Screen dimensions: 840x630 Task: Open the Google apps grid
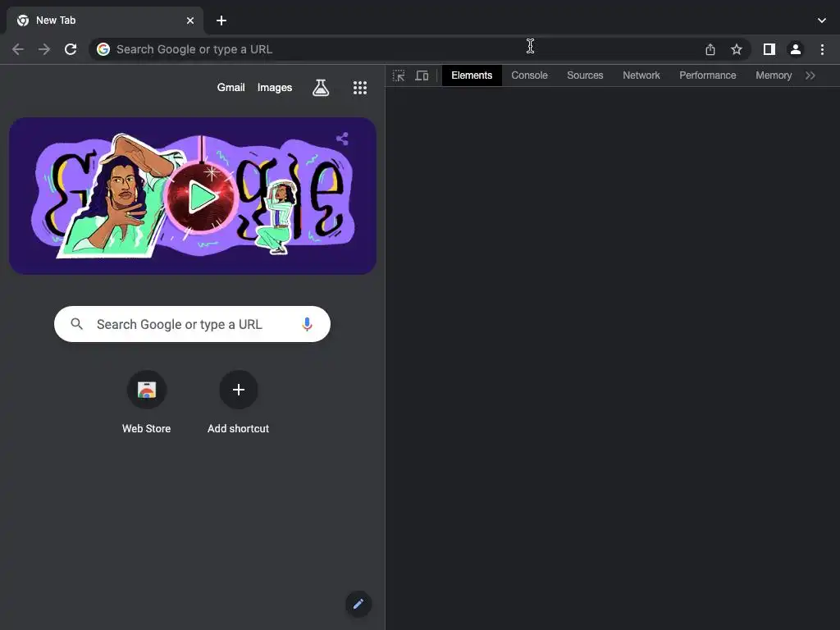pyautogui.click(x=360, y=88)
